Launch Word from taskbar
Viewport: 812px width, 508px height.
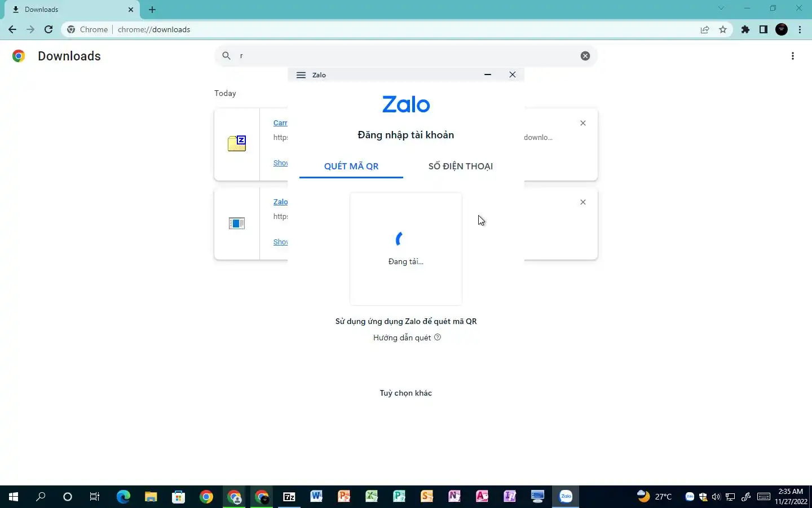click(x=316, y=497)
